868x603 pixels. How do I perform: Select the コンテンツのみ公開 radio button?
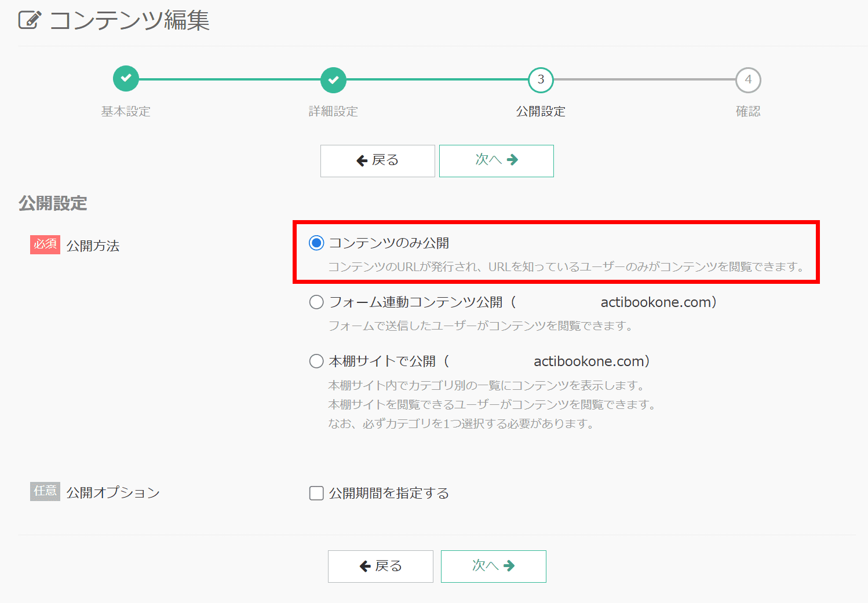pyautogui.click(x=316, y=243)
